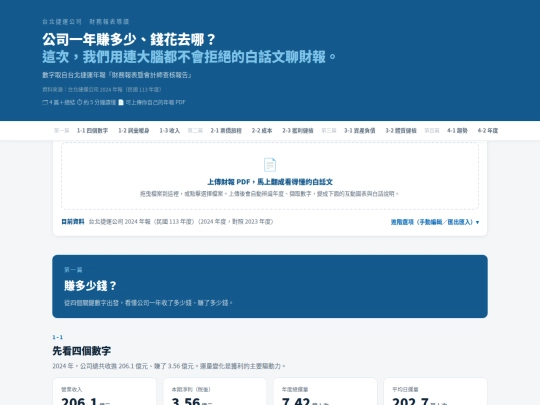Open nav section 2-1
This screenshot has height=405, width=540.
pyautogui.click(x=226, y=131)
